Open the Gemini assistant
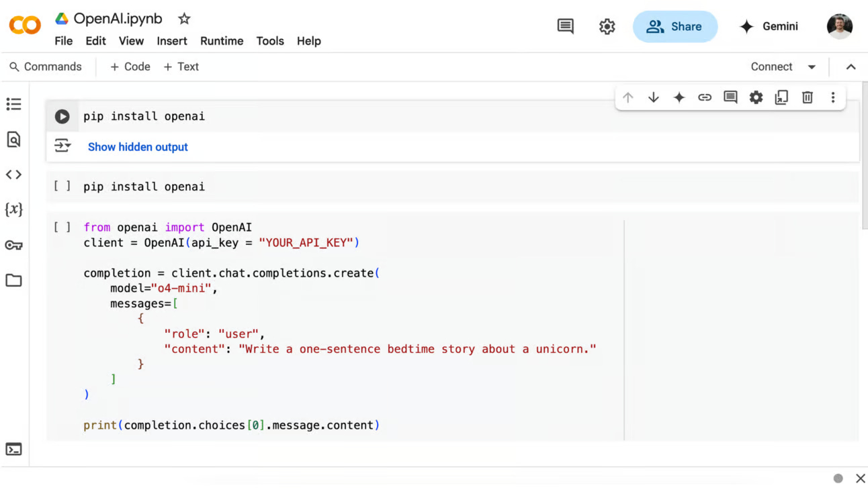This screenshot has width=868, height=488. click(769, 26)
